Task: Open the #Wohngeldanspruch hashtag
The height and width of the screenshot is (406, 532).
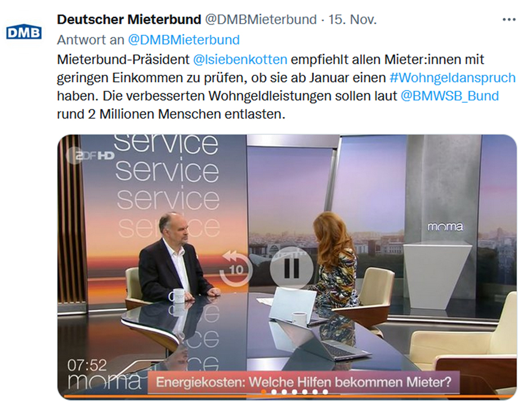Action: point(453,78)
